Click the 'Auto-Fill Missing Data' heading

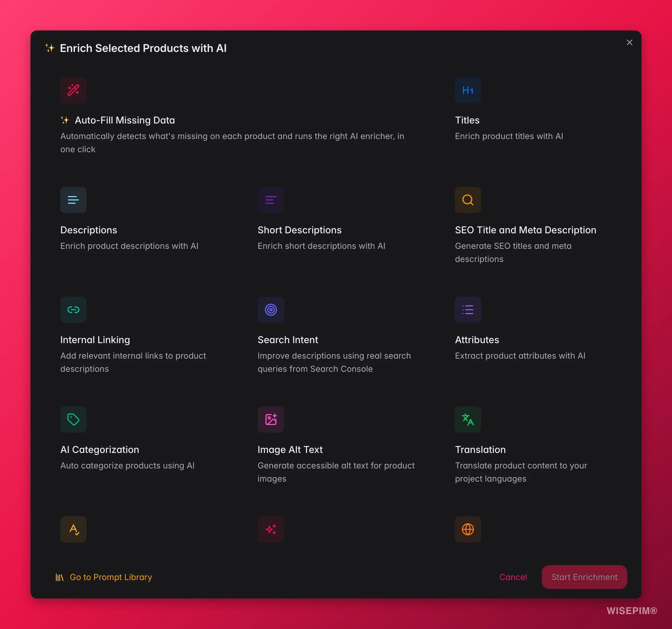tap(125, 120)
